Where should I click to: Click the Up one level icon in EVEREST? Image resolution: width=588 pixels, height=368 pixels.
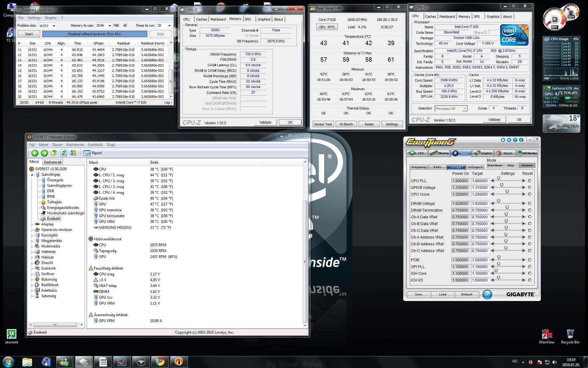54,153
